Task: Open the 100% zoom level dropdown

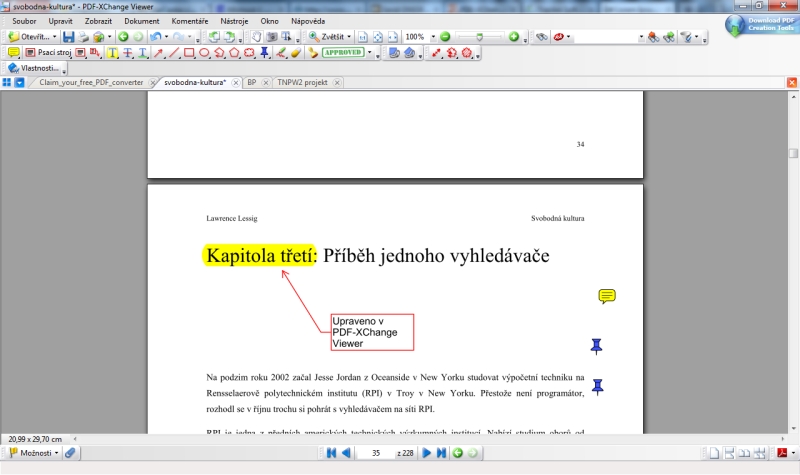Action: pyautogui.click(x=433, y=37)
